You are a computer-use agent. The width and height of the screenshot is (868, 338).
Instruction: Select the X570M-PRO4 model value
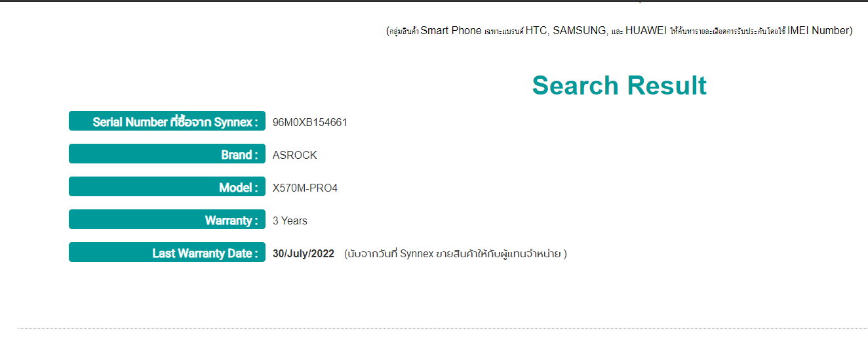pyautogui.click(x=305, y=188)
